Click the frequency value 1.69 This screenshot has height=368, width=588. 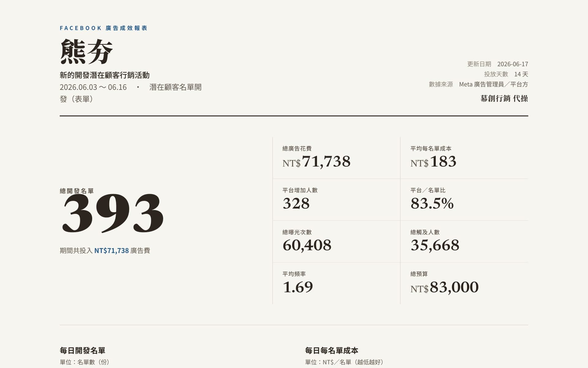(298, 287)
